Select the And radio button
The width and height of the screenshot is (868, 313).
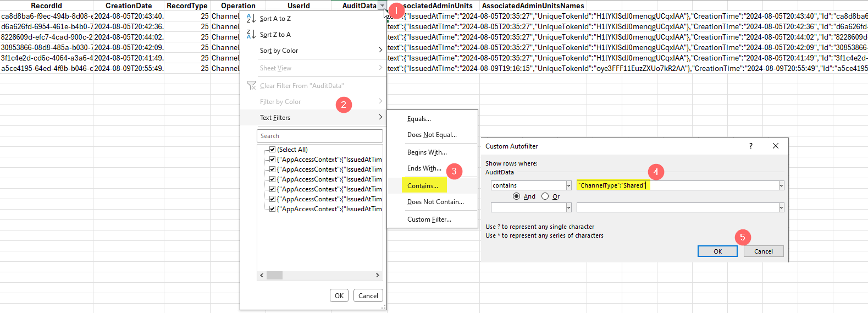click(516, 196)
